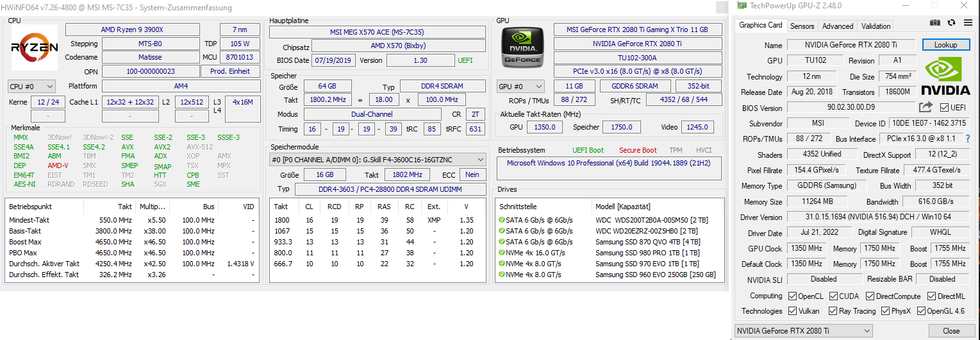Switch to the Graphics Card tab
The height and width of the screenshot is (340, 980).
(760, 26)
